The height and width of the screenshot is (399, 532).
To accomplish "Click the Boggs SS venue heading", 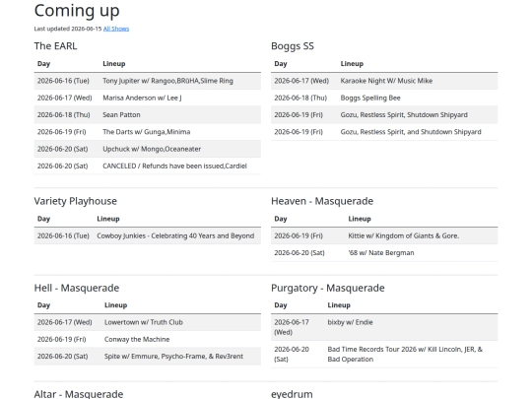I will point(293,46).
